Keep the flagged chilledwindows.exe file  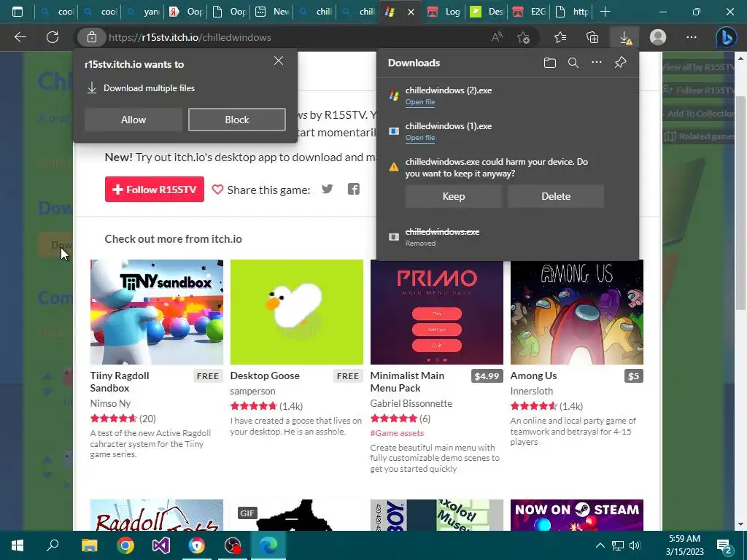point(454,196)
